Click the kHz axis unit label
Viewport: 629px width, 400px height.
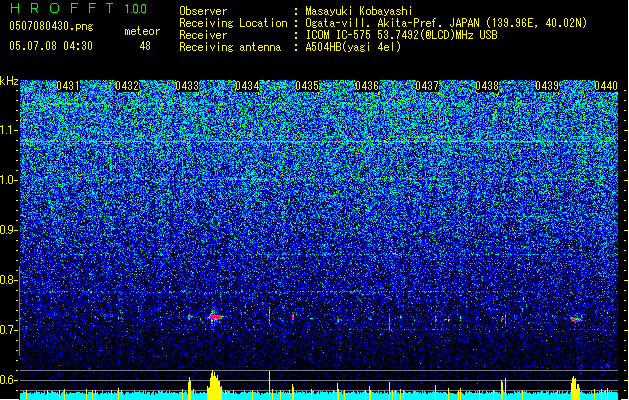pyautogui.click(x=9, y=81)
